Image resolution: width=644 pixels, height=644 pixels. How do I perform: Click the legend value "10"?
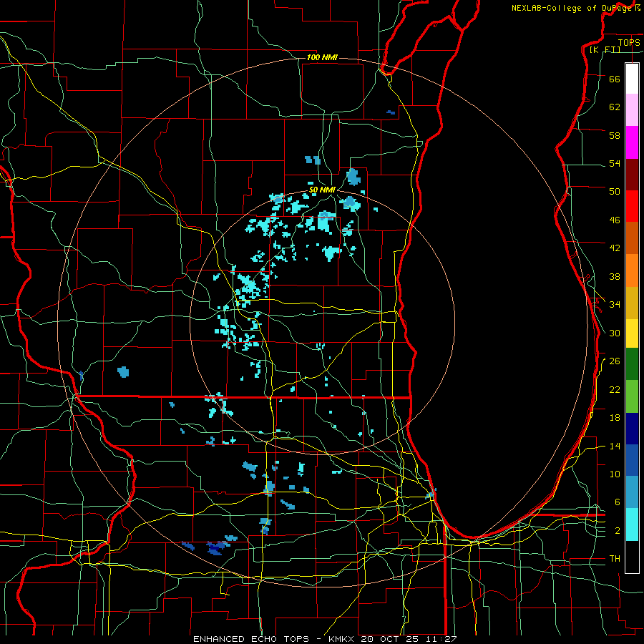tap(615, 474)
